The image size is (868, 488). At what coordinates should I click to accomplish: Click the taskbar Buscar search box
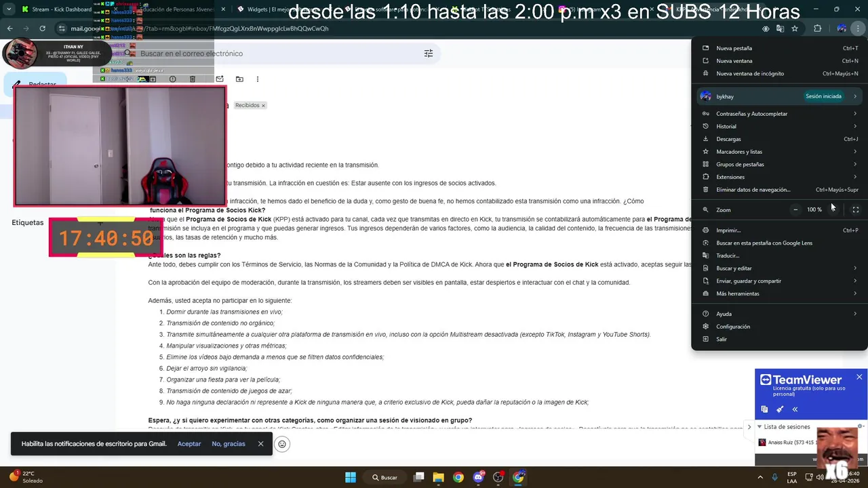point(384,477)
